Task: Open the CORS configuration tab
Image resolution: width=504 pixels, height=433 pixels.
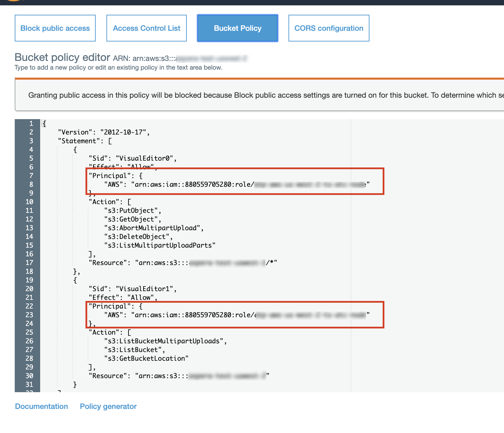Action: coord(329,28)
